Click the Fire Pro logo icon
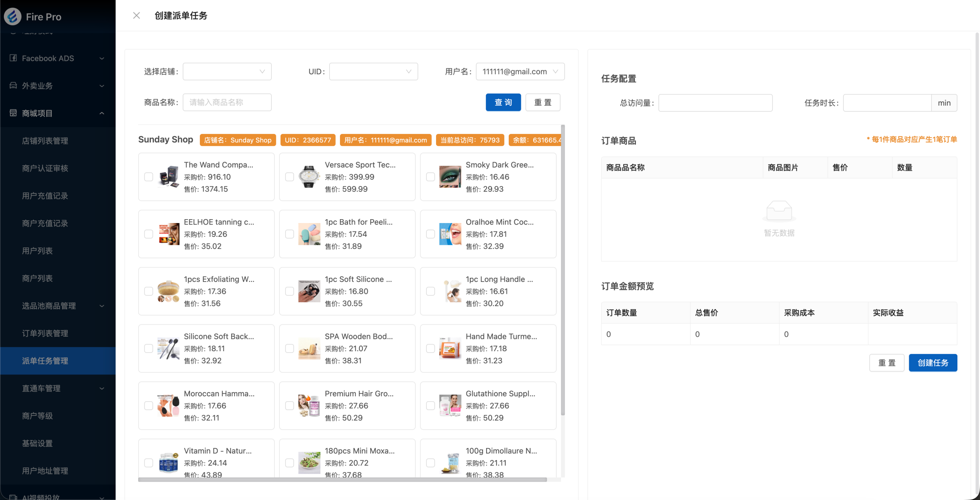This screenshot has height=500, width=980. [x=13, y=16]
